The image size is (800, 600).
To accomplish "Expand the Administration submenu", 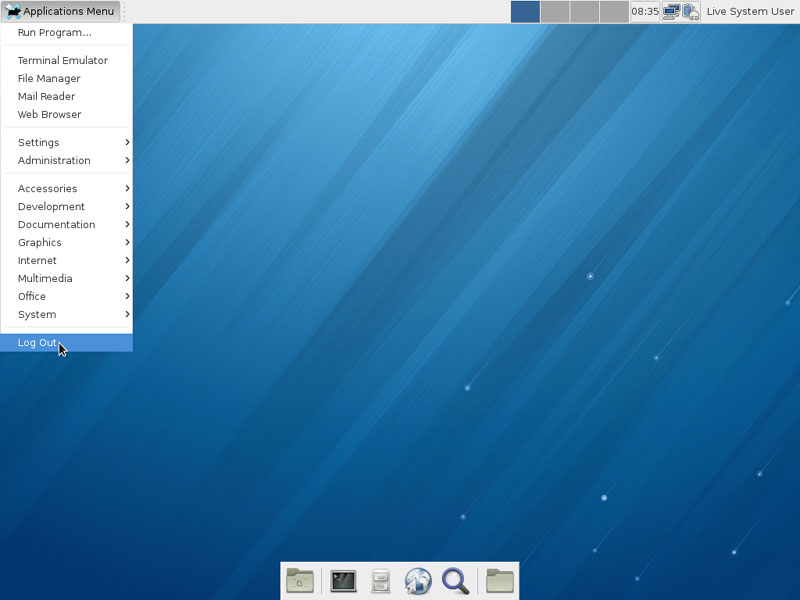I will click(x=67, y=160).
